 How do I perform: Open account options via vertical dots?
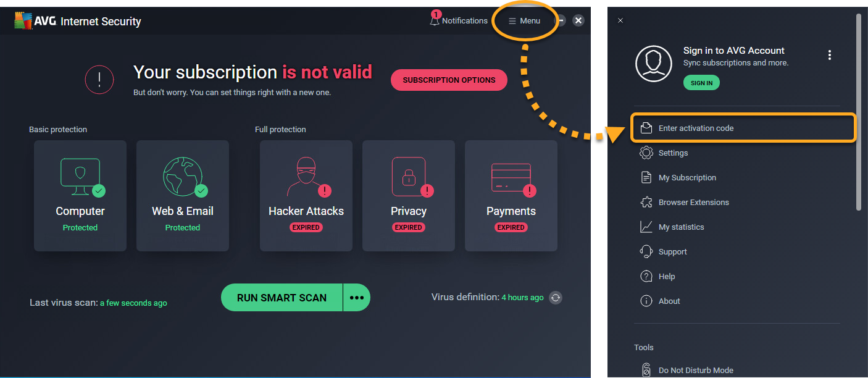tap(830, 55)
